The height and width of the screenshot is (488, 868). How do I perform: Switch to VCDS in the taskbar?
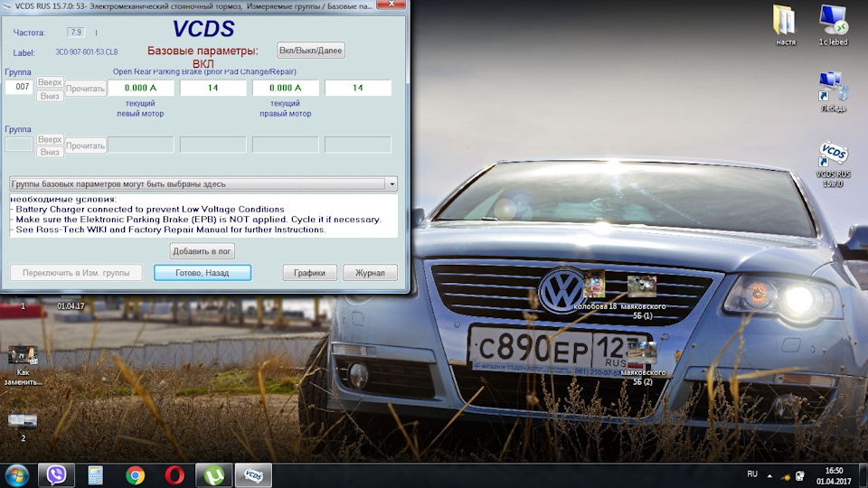[253, 475]
